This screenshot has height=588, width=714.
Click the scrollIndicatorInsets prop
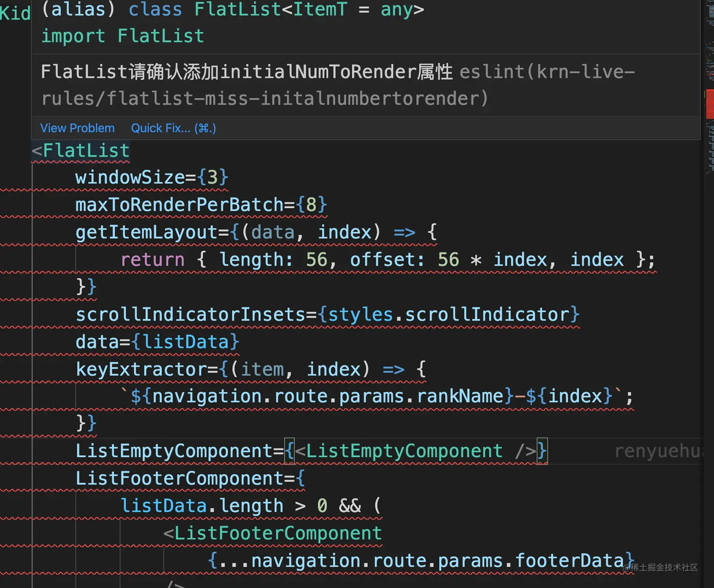191,315
